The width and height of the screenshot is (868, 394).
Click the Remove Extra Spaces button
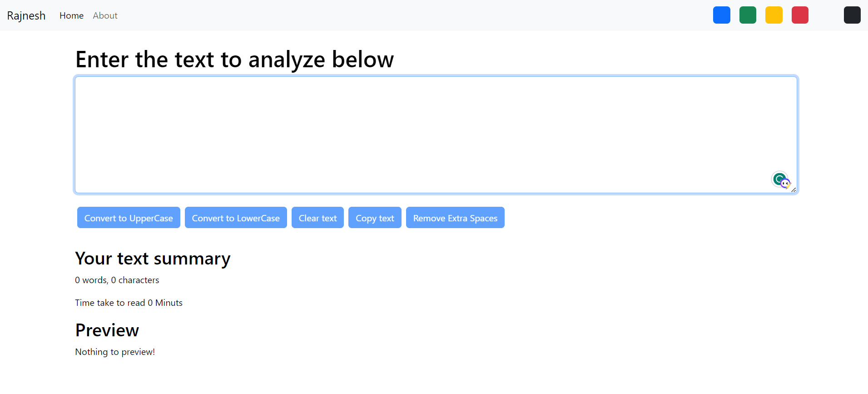click(455, 218)
